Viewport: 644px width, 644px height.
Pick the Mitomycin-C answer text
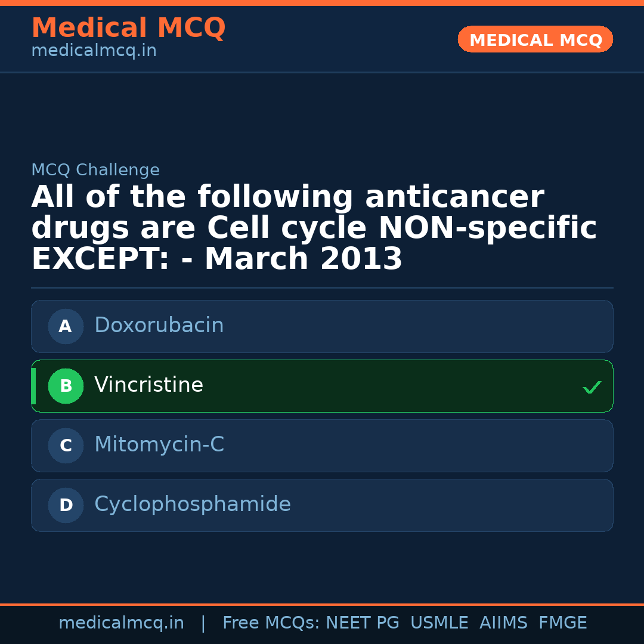[159, 445]
